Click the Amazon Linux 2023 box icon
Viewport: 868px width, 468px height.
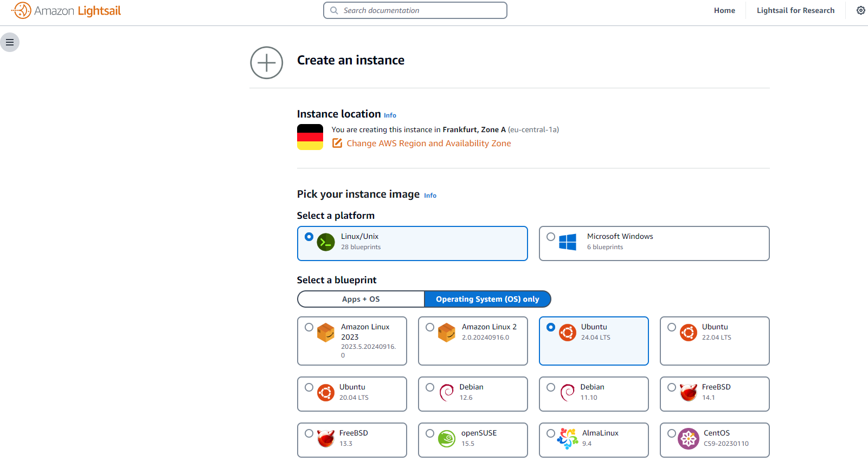coord(326,333)
